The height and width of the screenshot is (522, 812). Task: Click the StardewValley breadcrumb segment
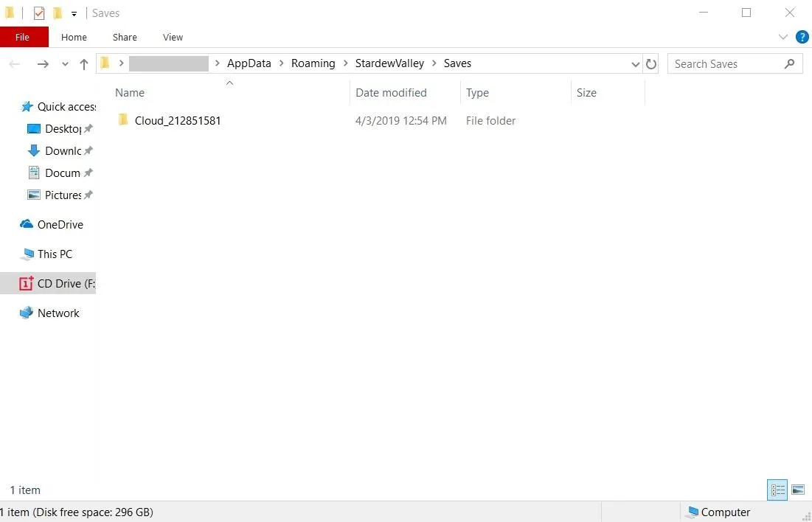(x=389, y=63)
